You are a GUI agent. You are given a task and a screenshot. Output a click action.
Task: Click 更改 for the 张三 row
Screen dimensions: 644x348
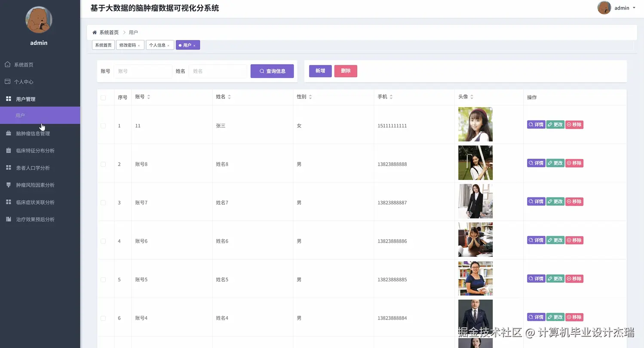coord(555,125)
